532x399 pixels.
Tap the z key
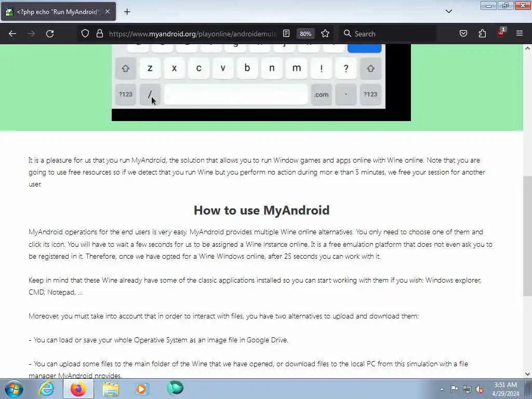150,69
